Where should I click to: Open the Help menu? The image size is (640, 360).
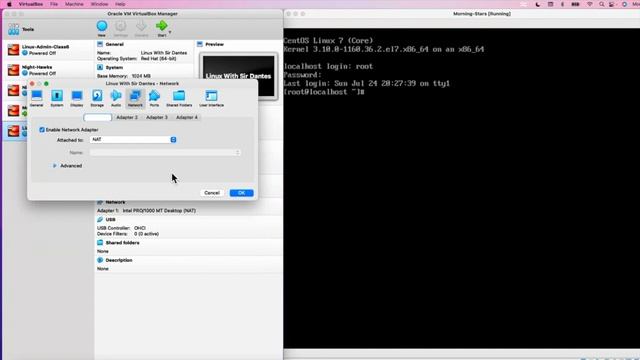pyautogui.click(x=120, y=4)
